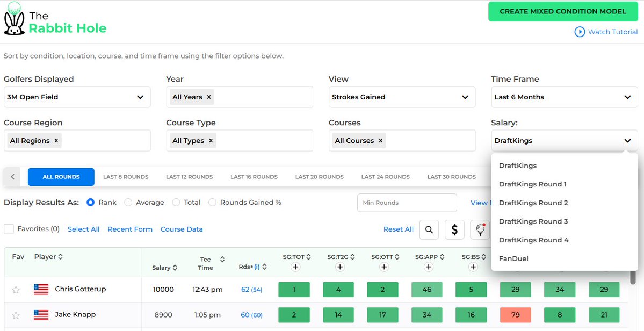Viewport: 644px width, 331px height.
Task: Click the Reset All link
Action: [x=399, y=229]
